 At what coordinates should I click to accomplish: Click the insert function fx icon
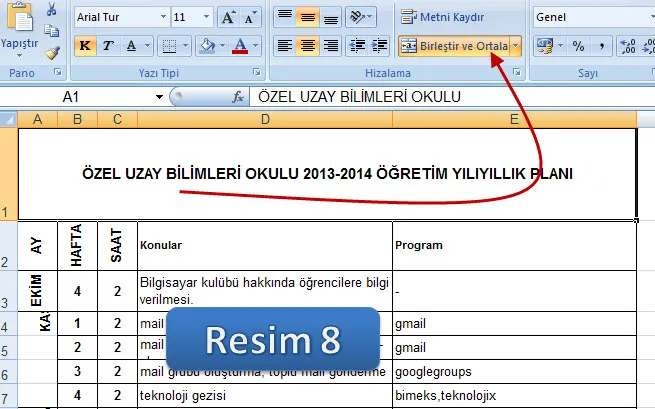(238, 97)
